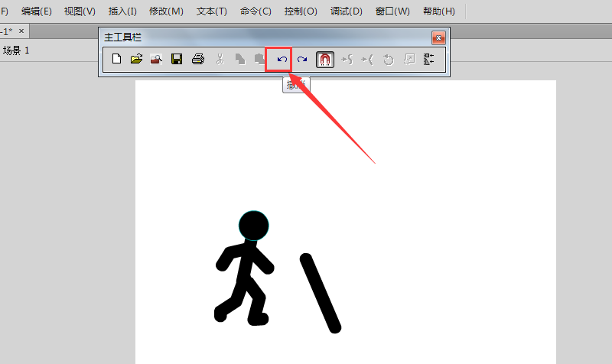Viewport: 612px width, 364px height.
Task: Select the slanted black line on stage
Action: (x=321, y=294)
